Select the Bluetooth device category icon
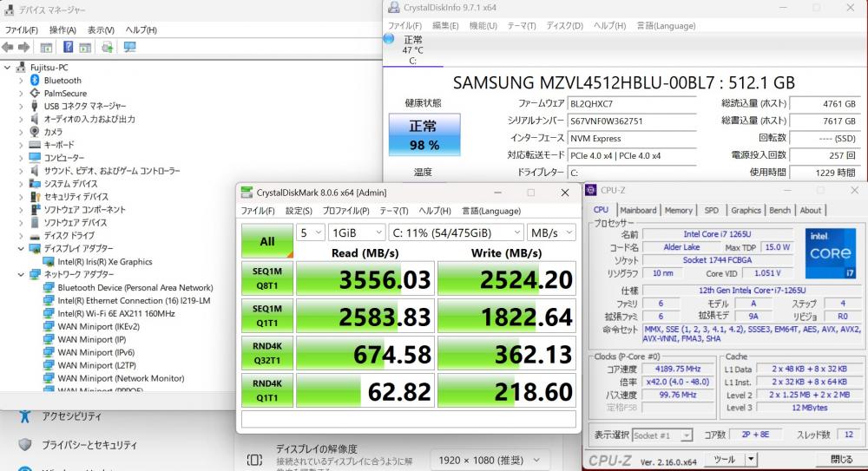Image resolution: width=868 pixels, height=471 pixels. [x=35, y=81]
